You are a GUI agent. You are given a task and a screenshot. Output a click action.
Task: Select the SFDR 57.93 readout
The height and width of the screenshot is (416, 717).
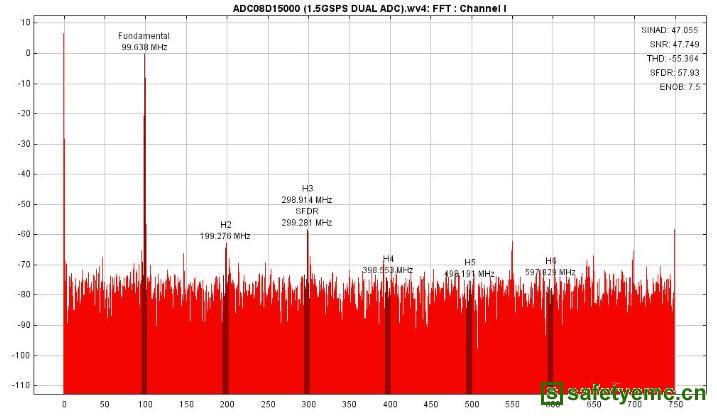pos(674,73)
